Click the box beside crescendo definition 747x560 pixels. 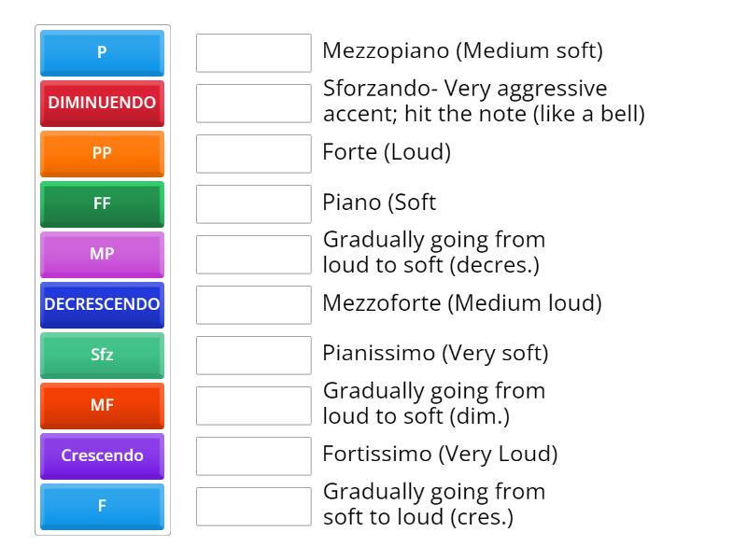point(253,506)
